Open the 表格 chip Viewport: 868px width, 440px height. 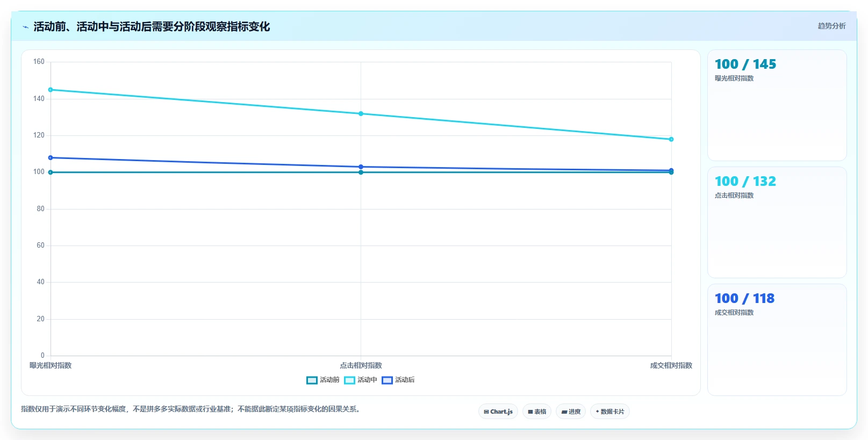537,412
